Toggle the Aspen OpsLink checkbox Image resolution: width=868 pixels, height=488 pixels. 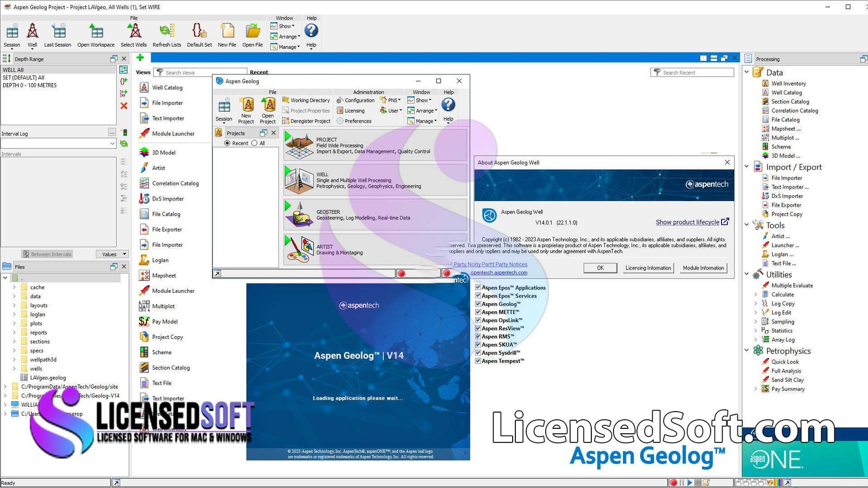[x=478, y=320]
